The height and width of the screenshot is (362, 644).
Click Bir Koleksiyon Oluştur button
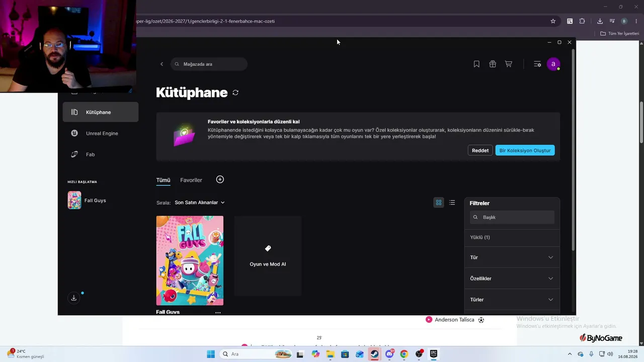click(x=525, y=150)
